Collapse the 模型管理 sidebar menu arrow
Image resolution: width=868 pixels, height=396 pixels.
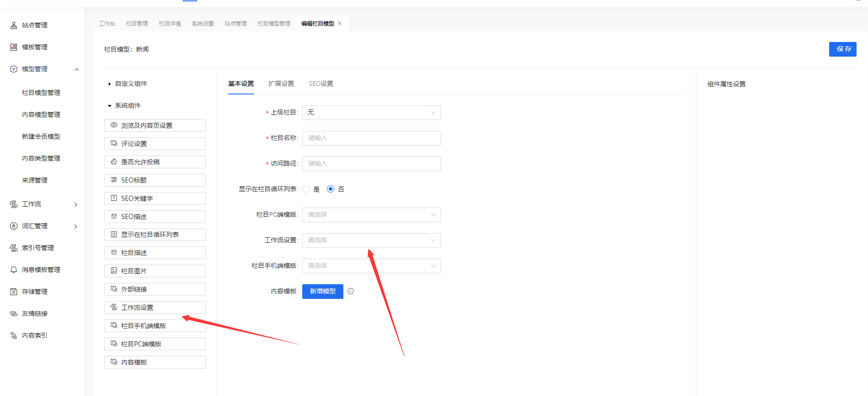pyautogui.click(x=77, y=69)
